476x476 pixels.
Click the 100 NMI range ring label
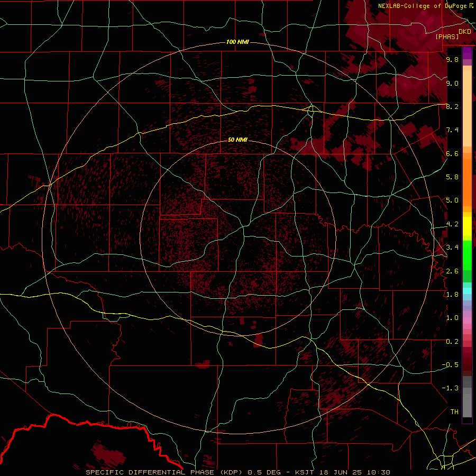click(237, 42)
